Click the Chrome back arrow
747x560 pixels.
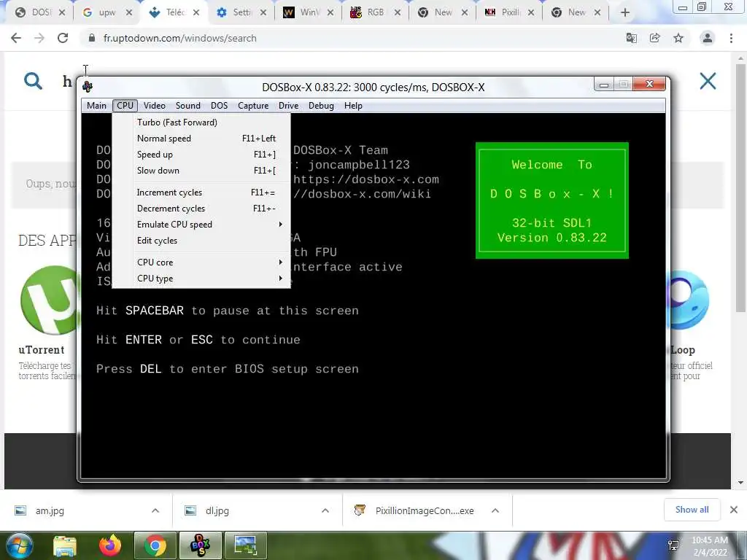click(16, 38)
